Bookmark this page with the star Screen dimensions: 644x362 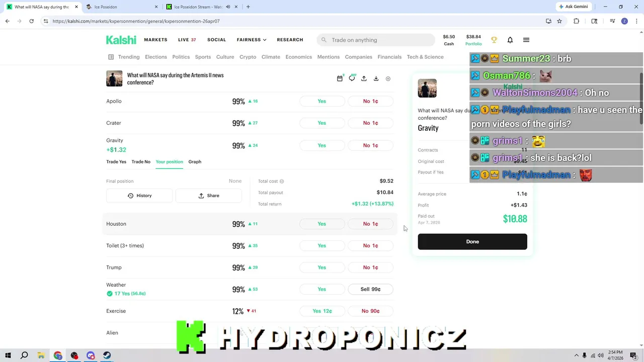click(559, 21)
